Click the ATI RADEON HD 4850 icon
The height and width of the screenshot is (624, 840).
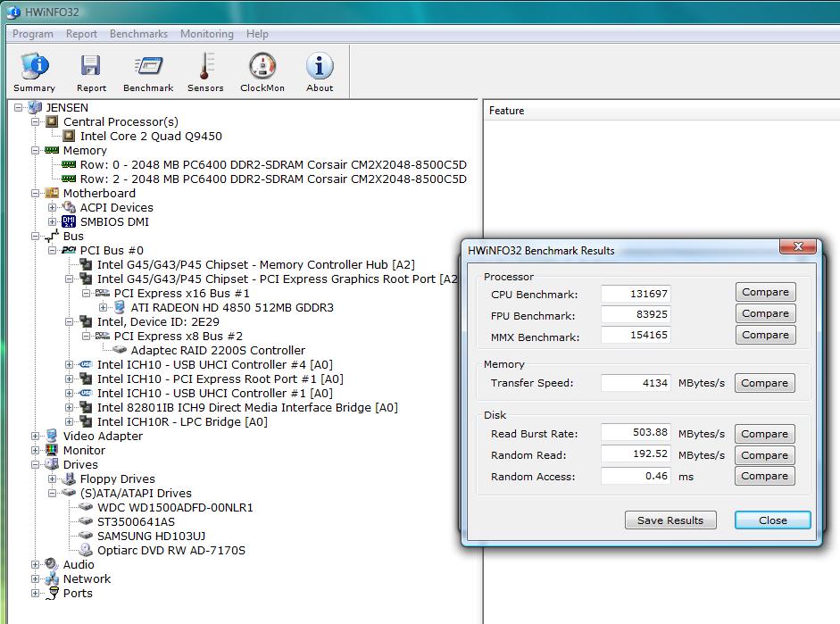(120, 307)
